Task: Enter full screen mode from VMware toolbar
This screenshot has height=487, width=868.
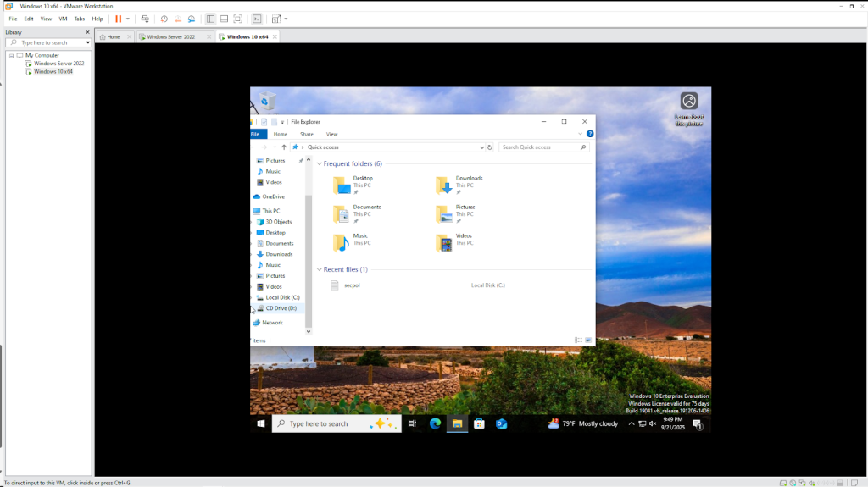Action: (x=237, y=19)
